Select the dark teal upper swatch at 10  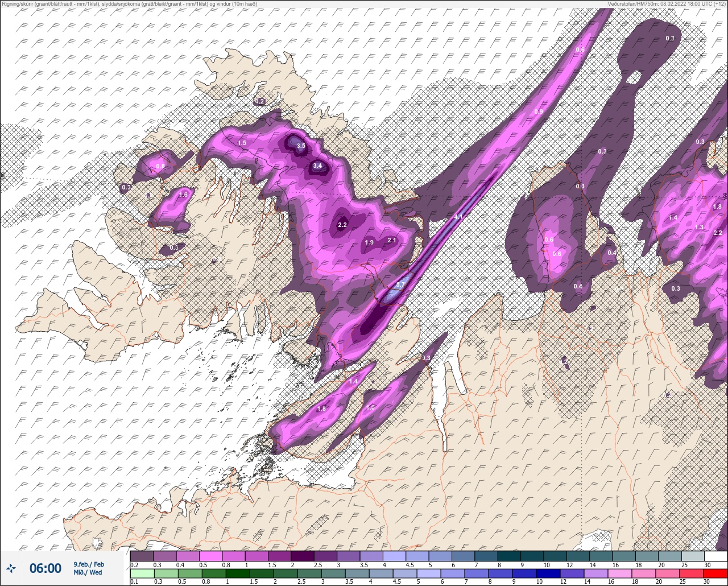pos(555,556)
